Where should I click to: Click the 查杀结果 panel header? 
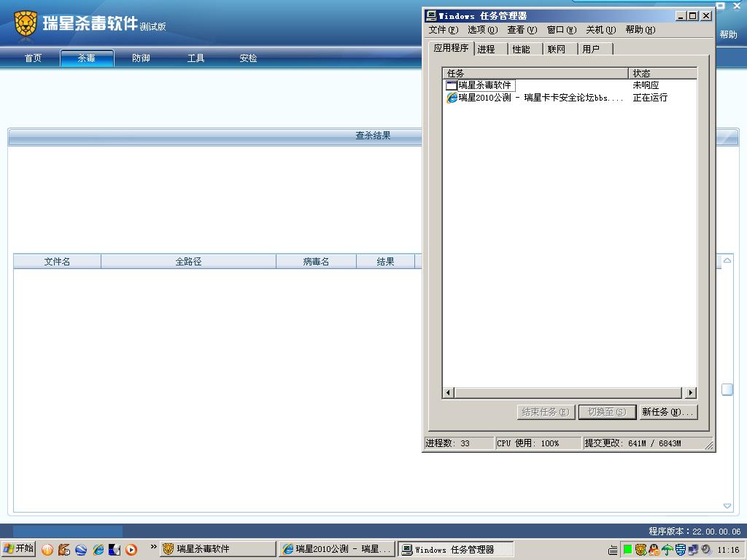tap(373, 136)
